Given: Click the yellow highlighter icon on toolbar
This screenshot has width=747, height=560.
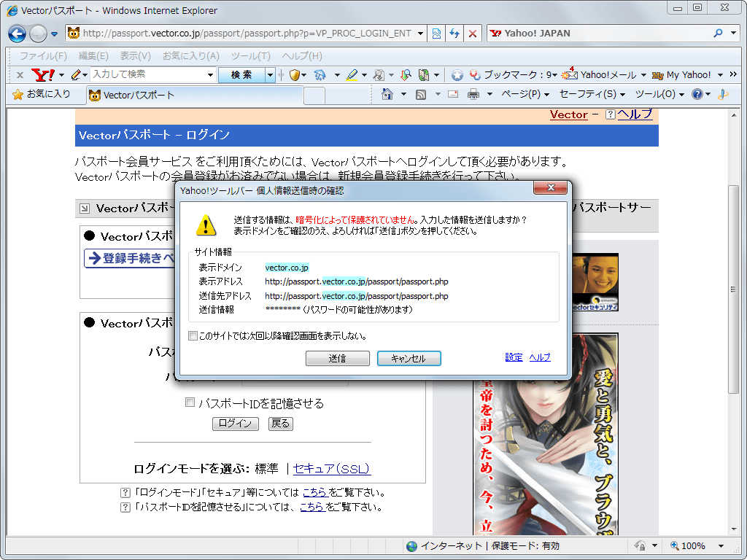Looking at the screenshot, I should click(x=352, y=75).
